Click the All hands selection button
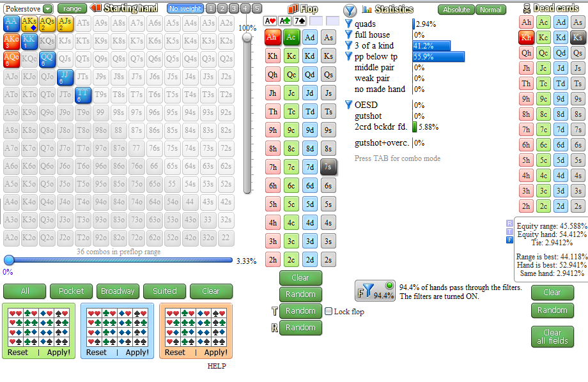 point(25,291)
